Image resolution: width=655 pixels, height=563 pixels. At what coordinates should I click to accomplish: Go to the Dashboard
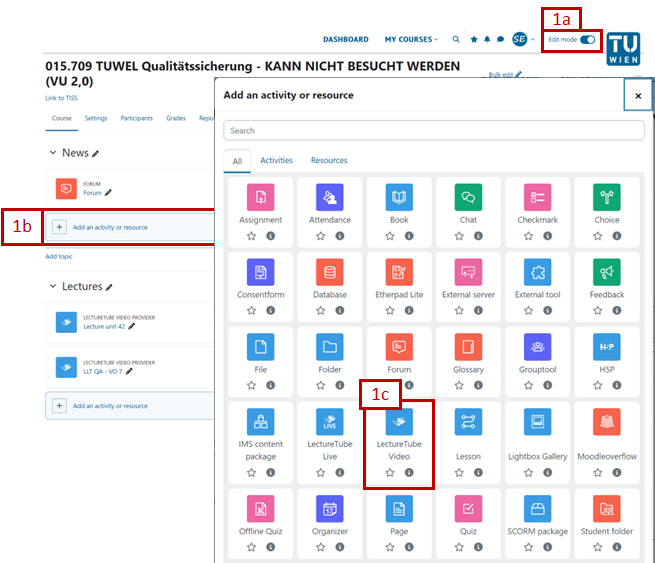pos(345,39)
